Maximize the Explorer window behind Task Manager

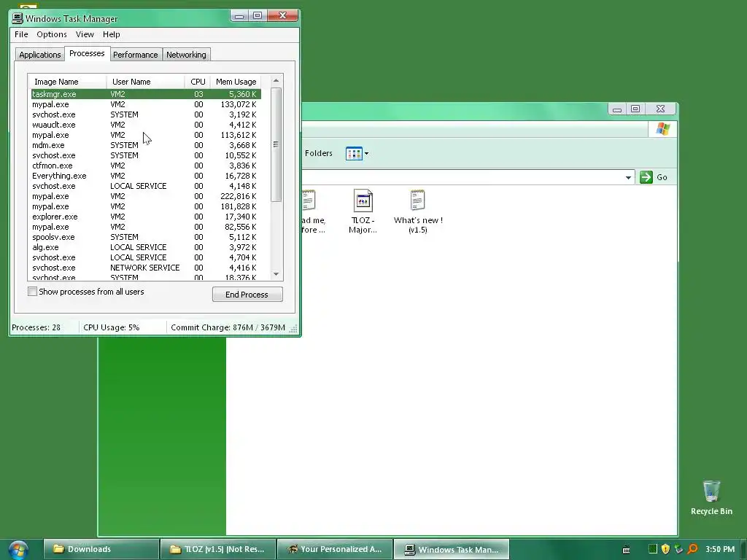tap(635, 109)
